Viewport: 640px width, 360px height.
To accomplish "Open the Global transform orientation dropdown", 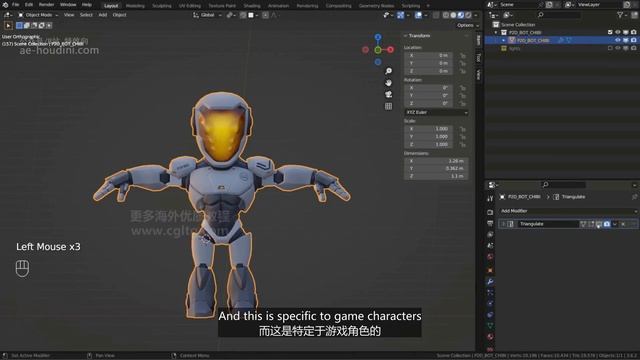I will tap(207, 15).
